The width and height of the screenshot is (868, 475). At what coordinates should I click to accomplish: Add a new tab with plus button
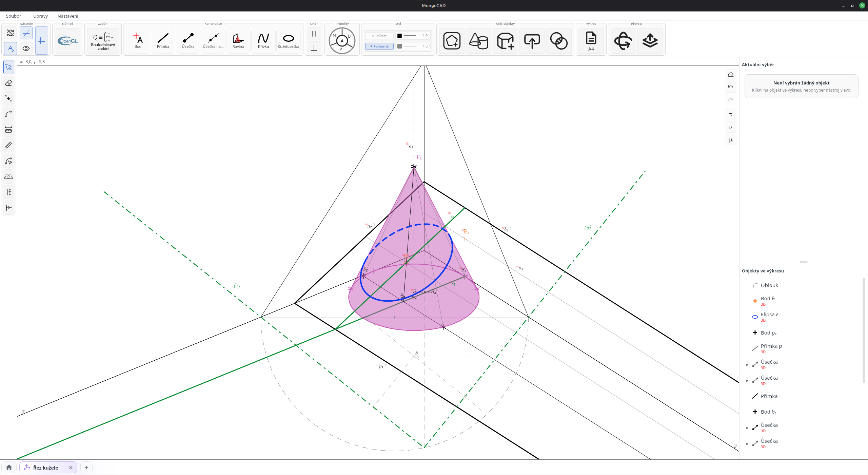click(x=86, y=468)
